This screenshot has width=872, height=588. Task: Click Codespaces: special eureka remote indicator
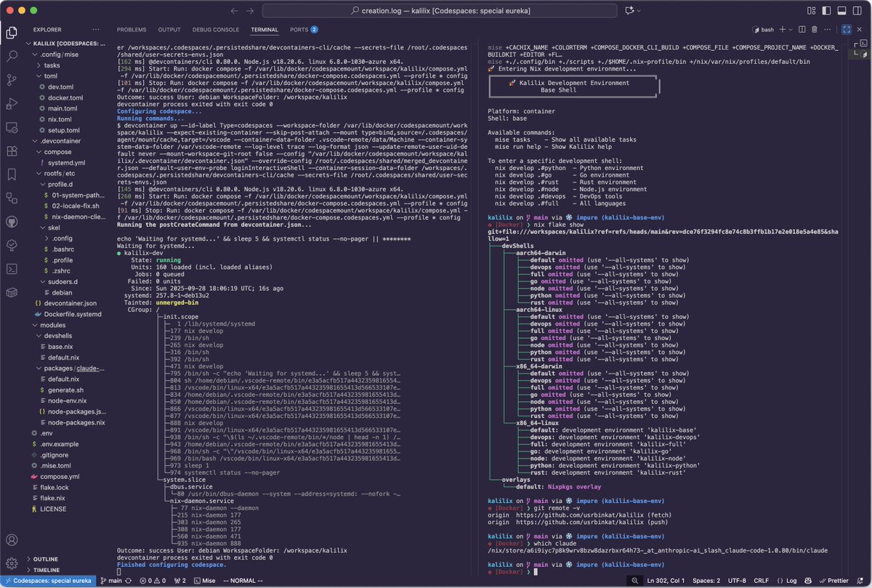click(47, 581)
